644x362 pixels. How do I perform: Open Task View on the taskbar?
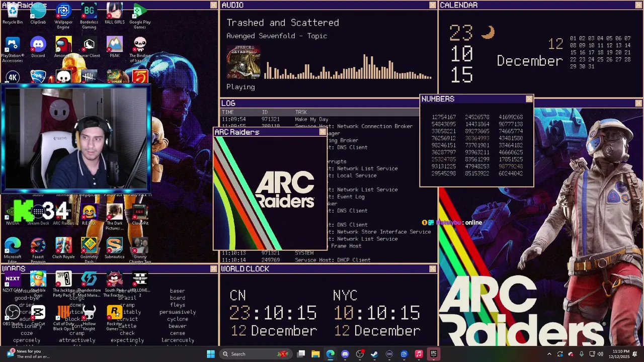(301, 354)
